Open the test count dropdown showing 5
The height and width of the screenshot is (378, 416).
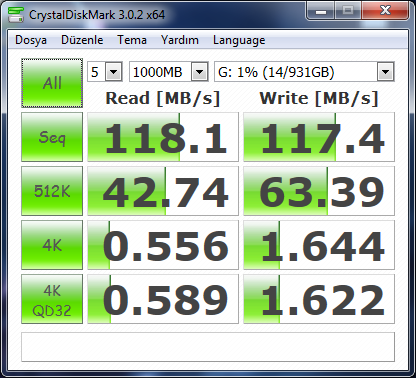[x=105, y=72]
